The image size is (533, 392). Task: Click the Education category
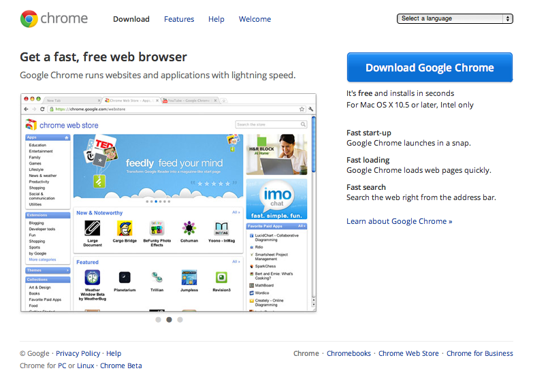tap(37, 145)
